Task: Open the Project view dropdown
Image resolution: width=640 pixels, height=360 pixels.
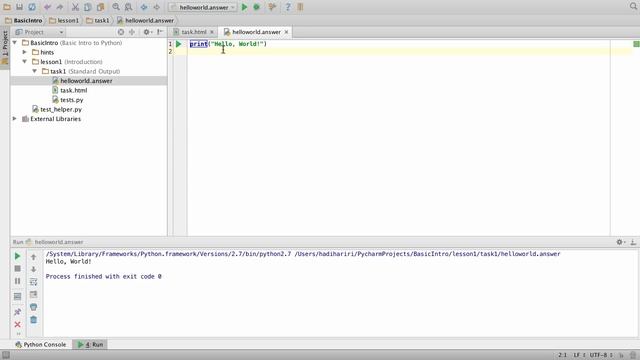Action: click(39, 32)
